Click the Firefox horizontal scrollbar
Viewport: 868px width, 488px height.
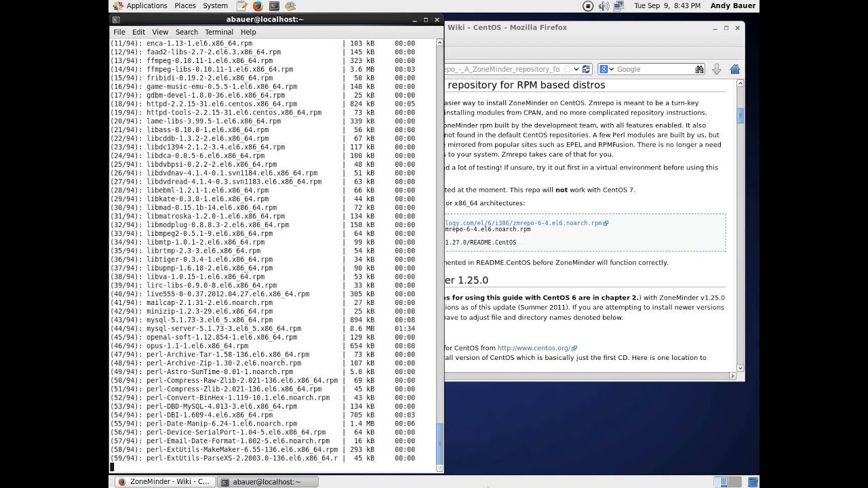pyautogui.click(x=589, y=376)
